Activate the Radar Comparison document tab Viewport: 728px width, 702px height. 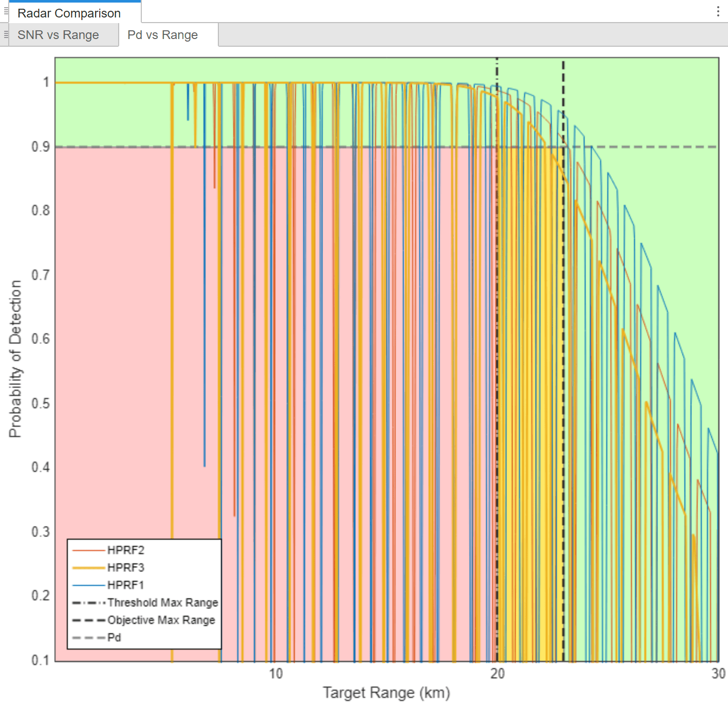pyautogui.click(x=69, y=13)
